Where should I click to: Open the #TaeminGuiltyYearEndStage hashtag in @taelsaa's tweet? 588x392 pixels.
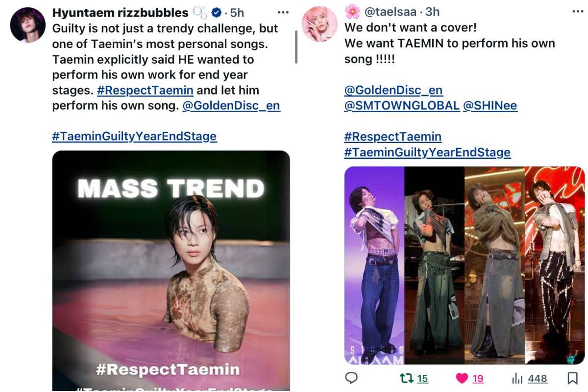point(426,152)
